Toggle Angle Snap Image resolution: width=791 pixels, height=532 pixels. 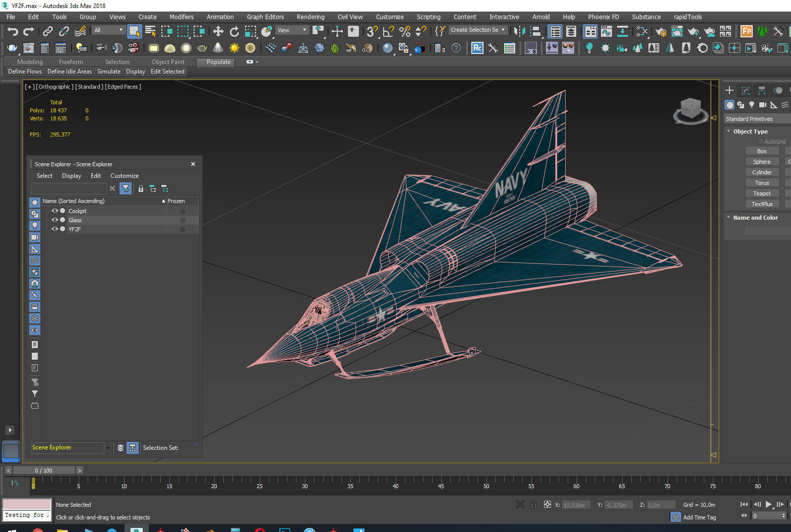[388, 31]
